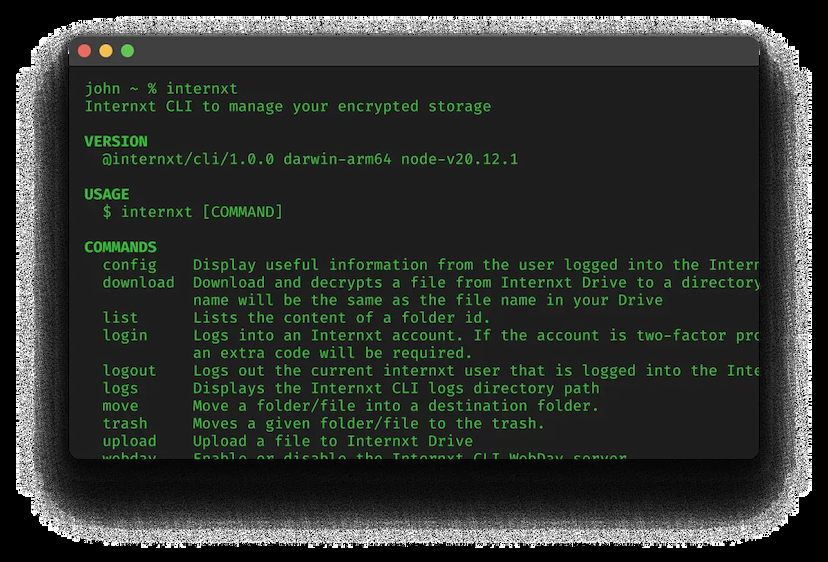The image size is (828, 562).
Task: Click the 'config' command name
Action: tap(129, 265)
